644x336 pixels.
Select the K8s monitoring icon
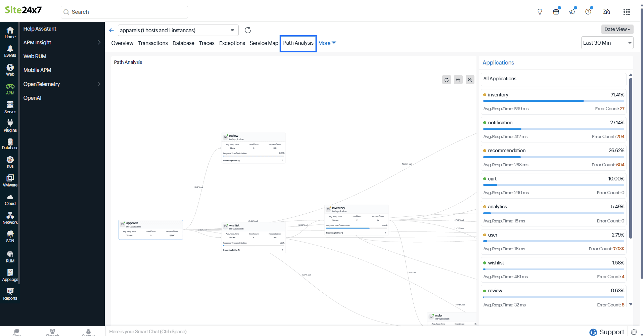pos(10,162)
